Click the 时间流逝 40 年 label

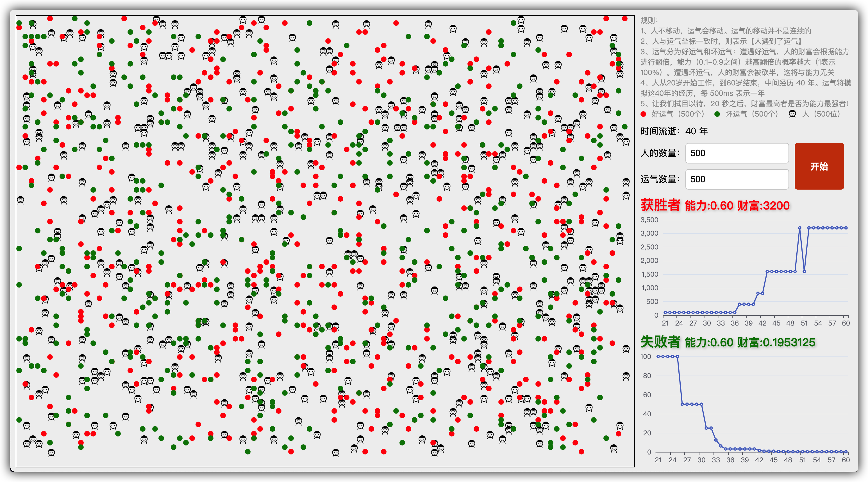(674, 131)
